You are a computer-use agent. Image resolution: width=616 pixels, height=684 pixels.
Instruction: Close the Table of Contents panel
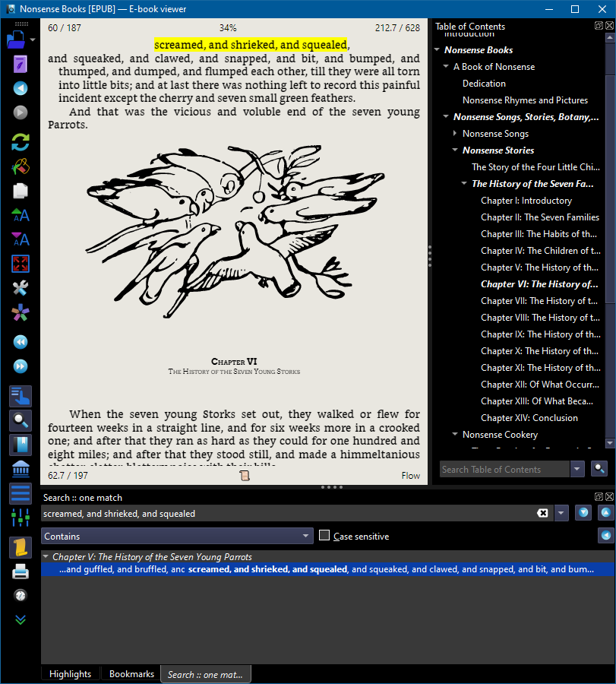tap(609, 26)
